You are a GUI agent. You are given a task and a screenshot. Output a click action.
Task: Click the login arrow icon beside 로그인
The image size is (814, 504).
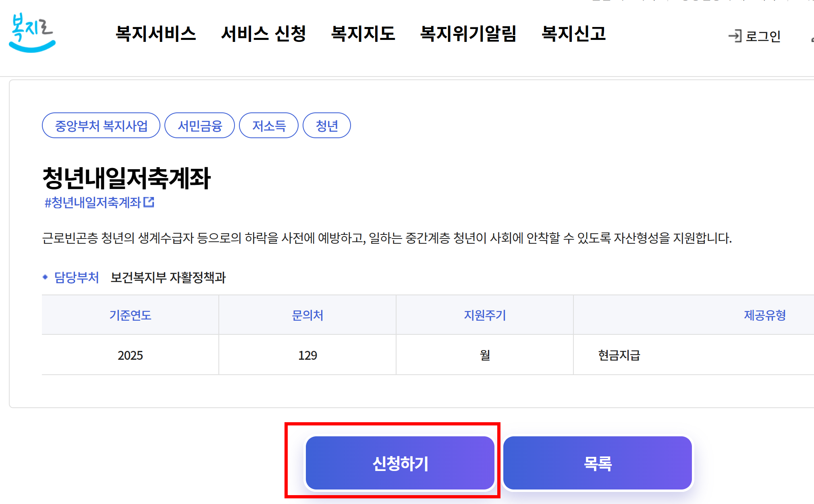[x=736, y=36]
